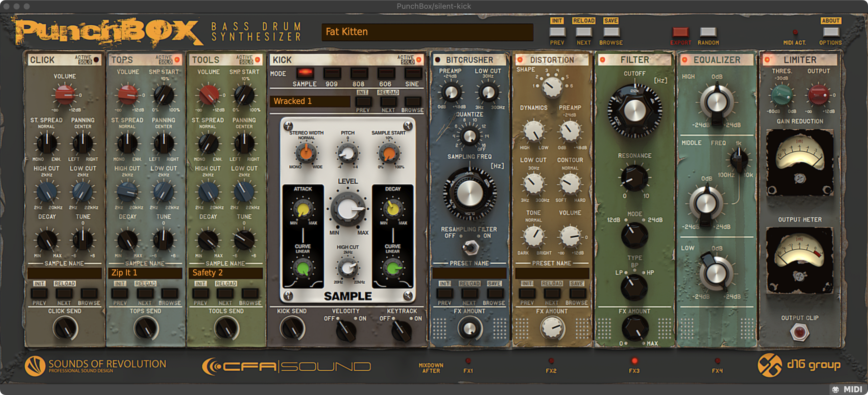Screen dimensions: 868x395
Task: Click the d16 group logo
Action: click(x=799, y=365)
